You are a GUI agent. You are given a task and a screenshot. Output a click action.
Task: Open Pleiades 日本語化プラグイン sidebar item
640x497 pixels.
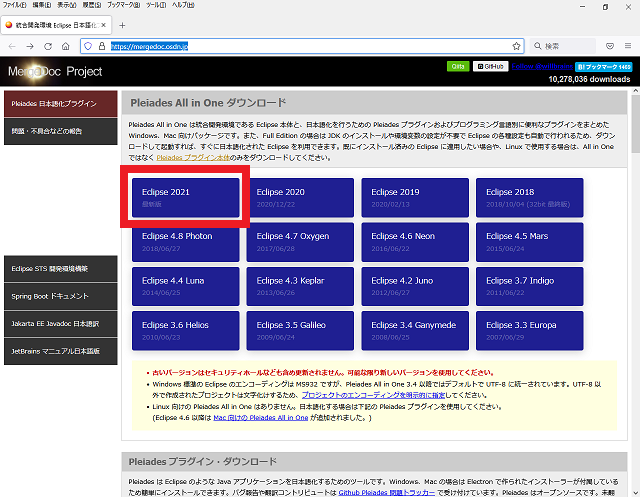click(61, 104)
